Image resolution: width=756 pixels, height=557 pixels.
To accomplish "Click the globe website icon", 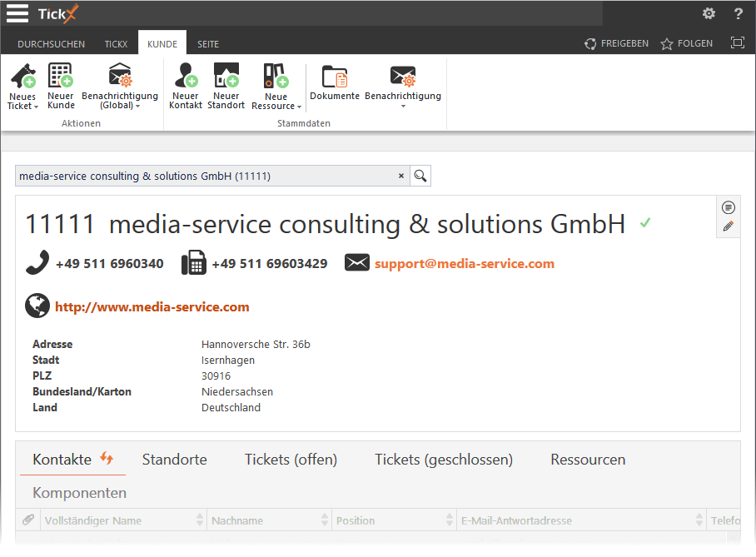I will pos(37,306).
